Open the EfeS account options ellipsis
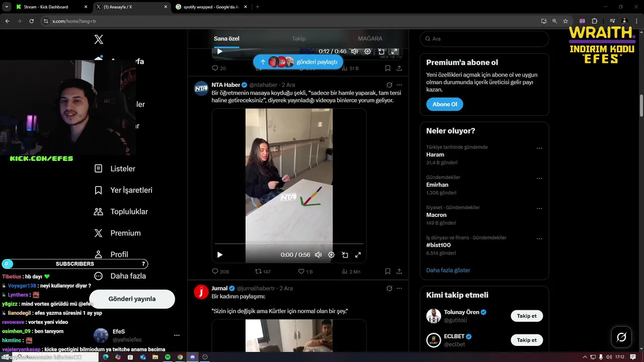Screen dimensions: 644x362 pyautogui.click(x=177, y=335)
